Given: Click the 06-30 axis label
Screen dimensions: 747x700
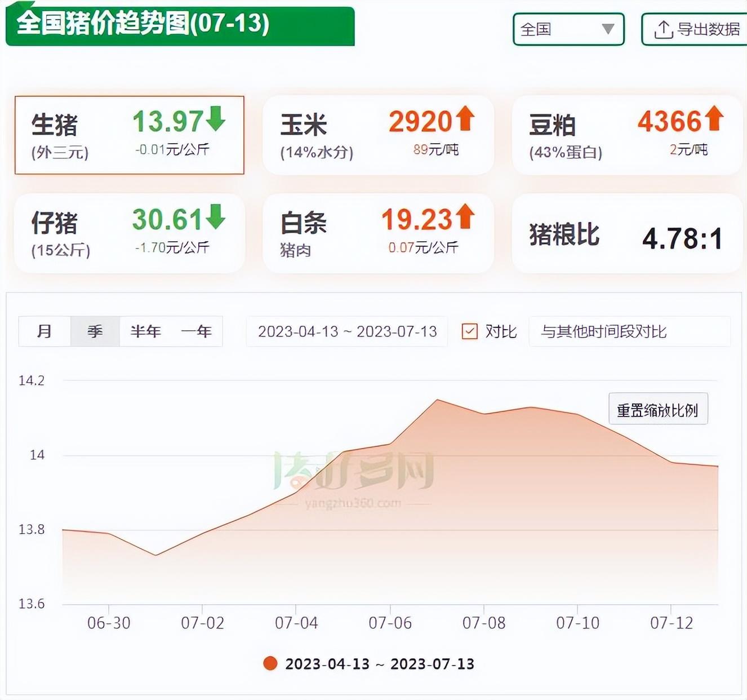Looking at the screenshot, I should coord(109,623).
